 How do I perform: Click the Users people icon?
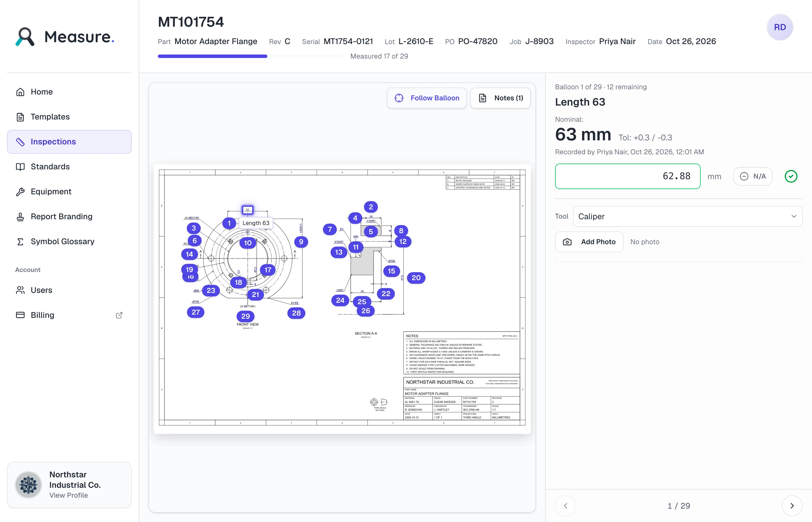[x=20, y=290]
